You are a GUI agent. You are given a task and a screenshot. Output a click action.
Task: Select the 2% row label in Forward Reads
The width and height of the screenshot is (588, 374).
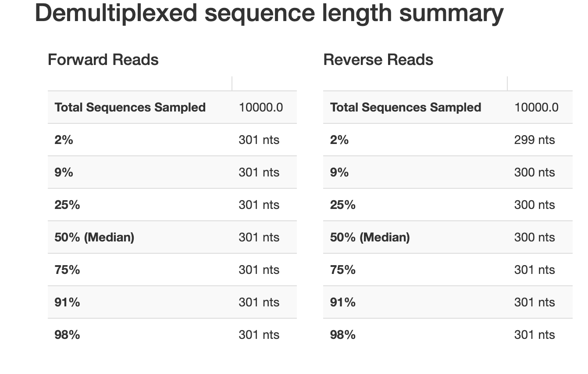point(64,140)
